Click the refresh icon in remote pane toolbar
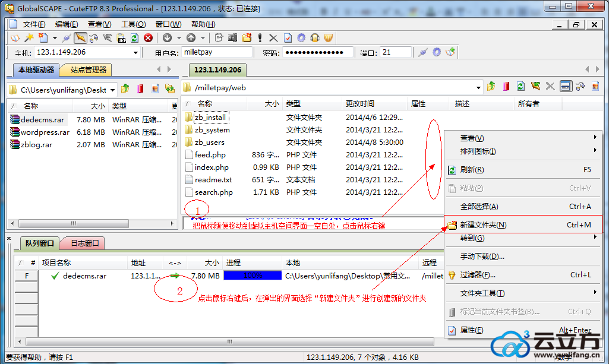609x364 pixels. pos(520,86)
